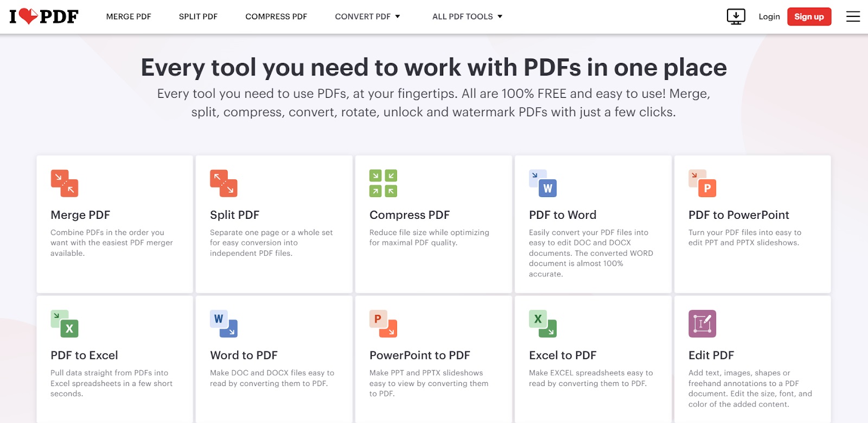Click the PowerPoint to PDF icon
868x423 pixels.
[383, 324]
